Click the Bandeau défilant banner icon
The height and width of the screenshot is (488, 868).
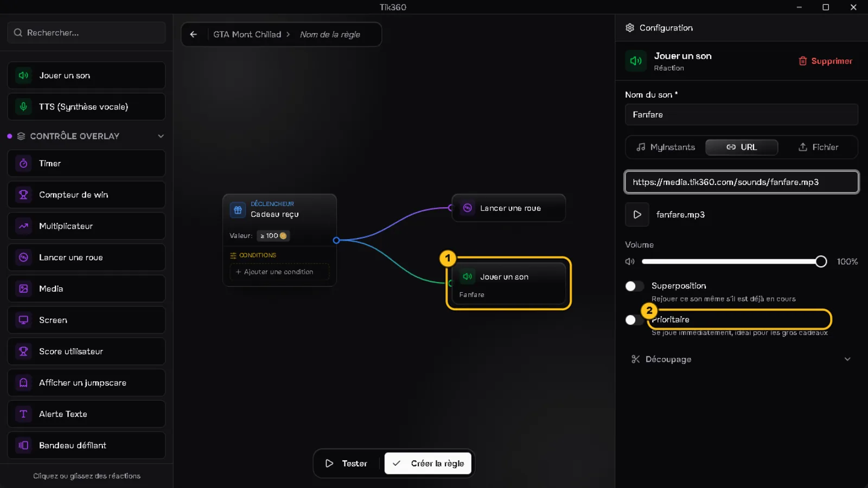pyautogui.click(x=23, y=445)
